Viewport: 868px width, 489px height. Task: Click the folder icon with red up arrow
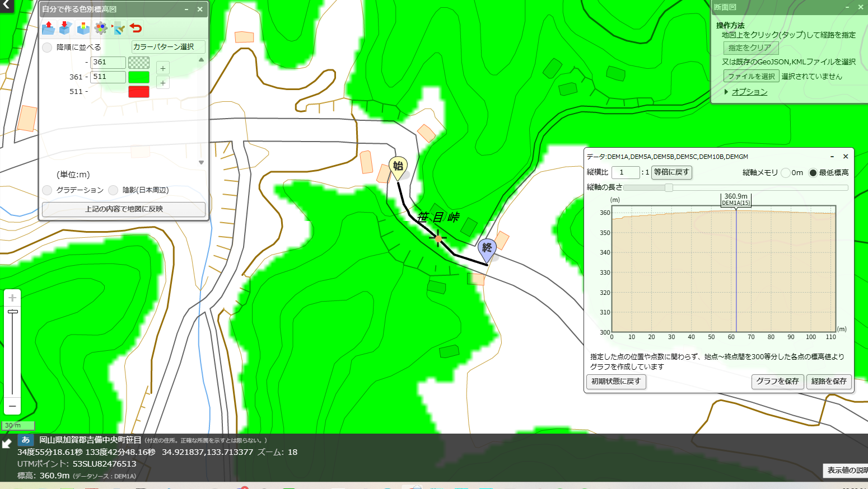[x=48, y=27]
